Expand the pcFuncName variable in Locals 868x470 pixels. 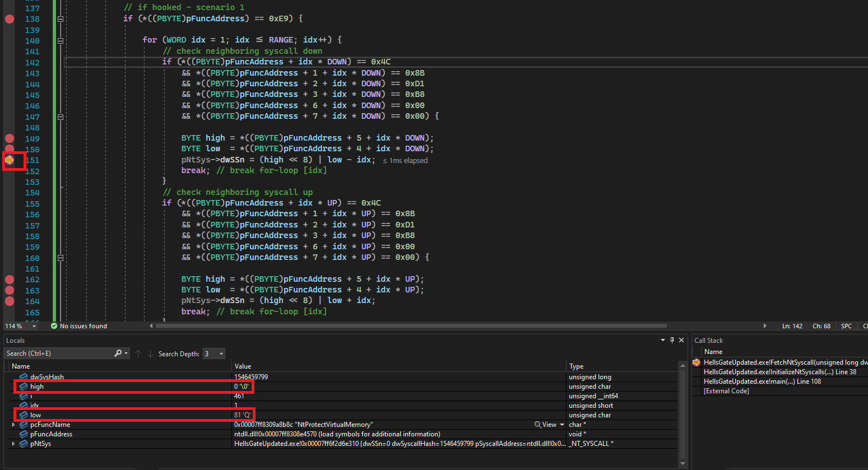13,425
